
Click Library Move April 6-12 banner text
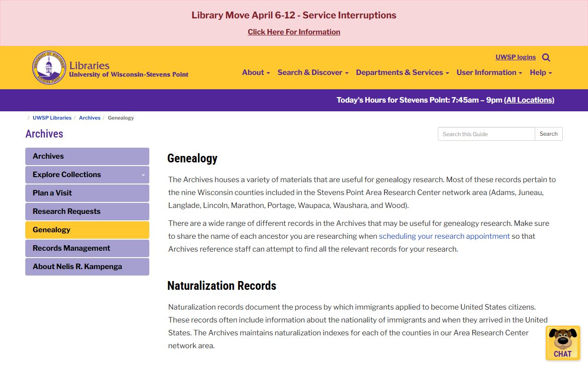[x=294, y=15]
